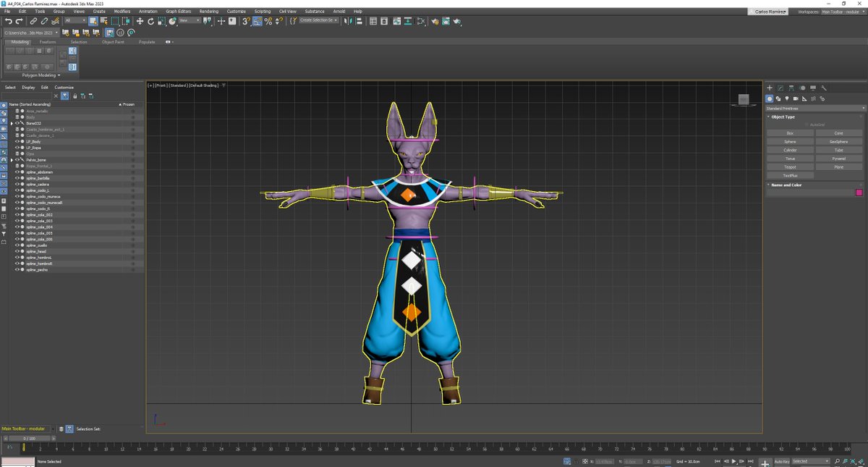Toggle Percent Snap in toolbar
The width and height of the screenshot is (868, 467).
pos(268,22)
